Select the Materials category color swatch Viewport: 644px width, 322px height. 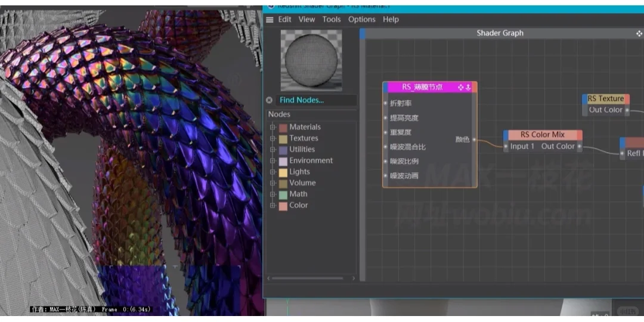pos(283,128)
